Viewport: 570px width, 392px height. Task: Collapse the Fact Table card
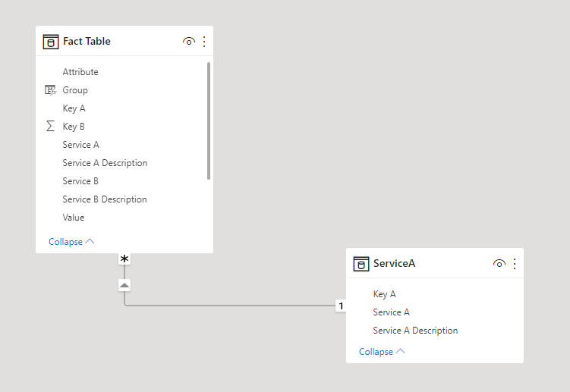click(71, 242)
